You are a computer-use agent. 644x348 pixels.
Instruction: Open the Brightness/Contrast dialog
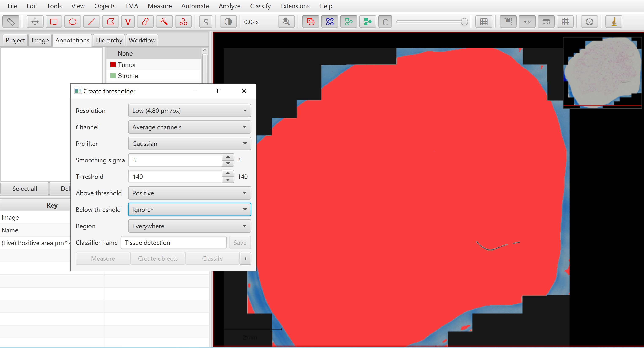pos(228,22)
